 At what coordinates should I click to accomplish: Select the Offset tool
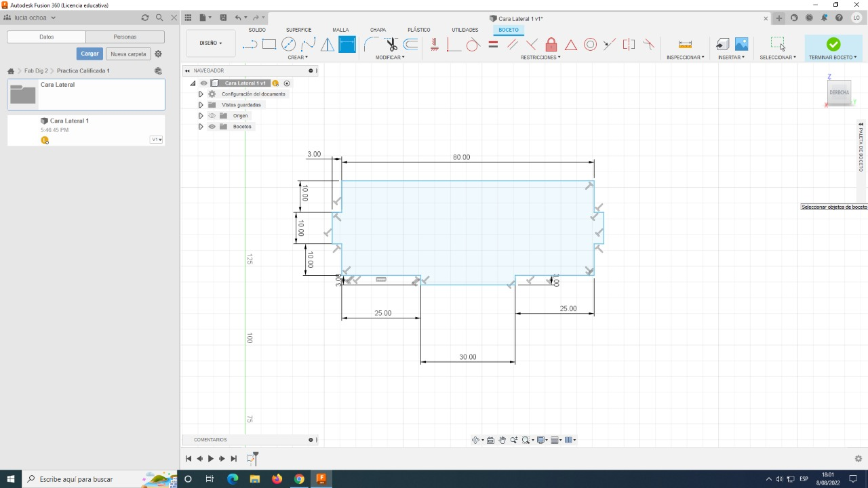pos(411,45)
